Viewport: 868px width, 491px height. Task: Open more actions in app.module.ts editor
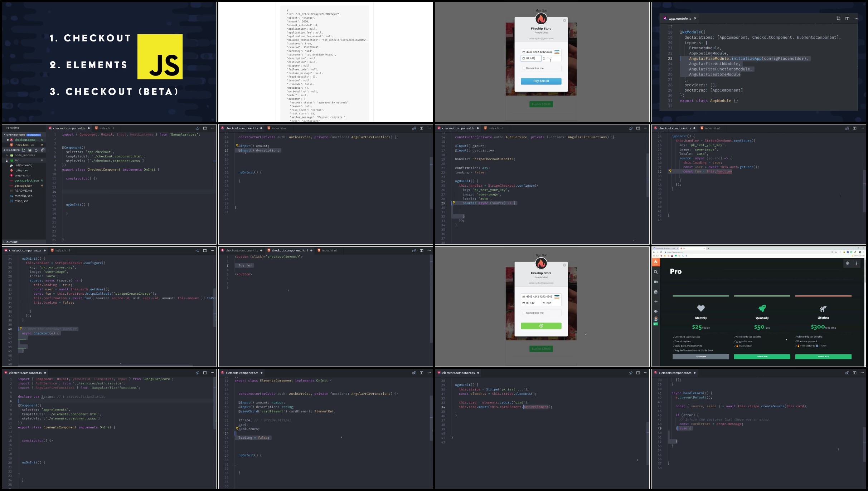point(856,18)
